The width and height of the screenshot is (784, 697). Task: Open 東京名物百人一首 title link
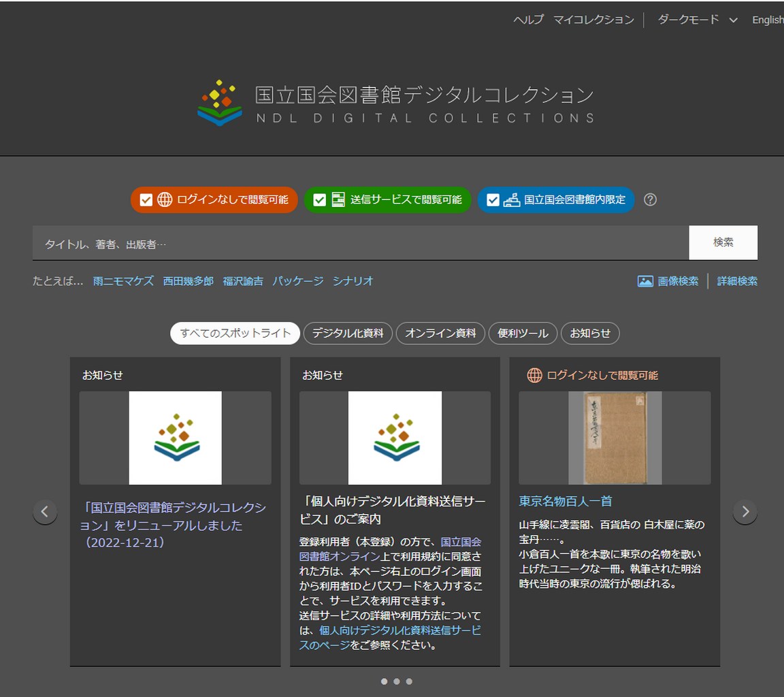(566, 501)
